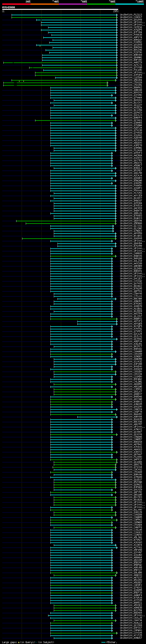The height and width of the screenshot is (644, 146).
Task: Select hit label UniRef100_P28552
Action: pos(131,42)
